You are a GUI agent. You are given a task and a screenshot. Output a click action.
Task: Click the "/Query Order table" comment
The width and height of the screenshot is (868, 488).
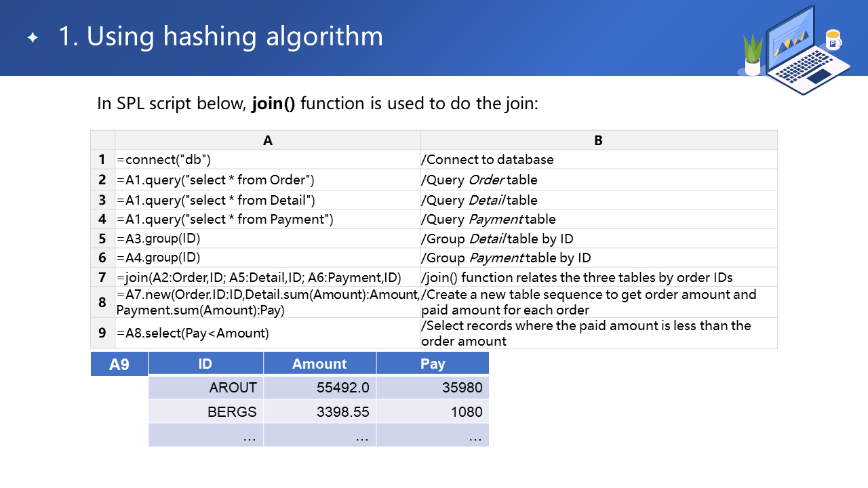pyautogui.click(x=599, y=180)
